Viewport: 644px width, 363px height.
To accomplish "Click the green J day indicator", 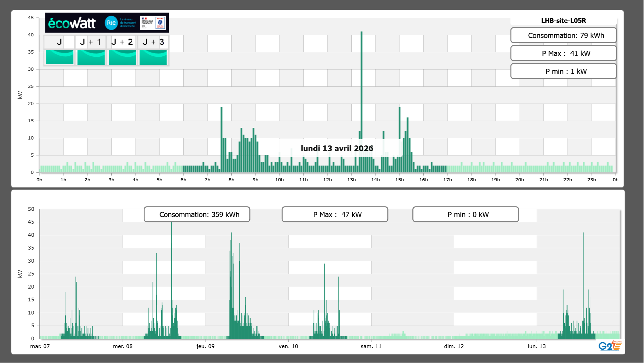I will point(60,57).
